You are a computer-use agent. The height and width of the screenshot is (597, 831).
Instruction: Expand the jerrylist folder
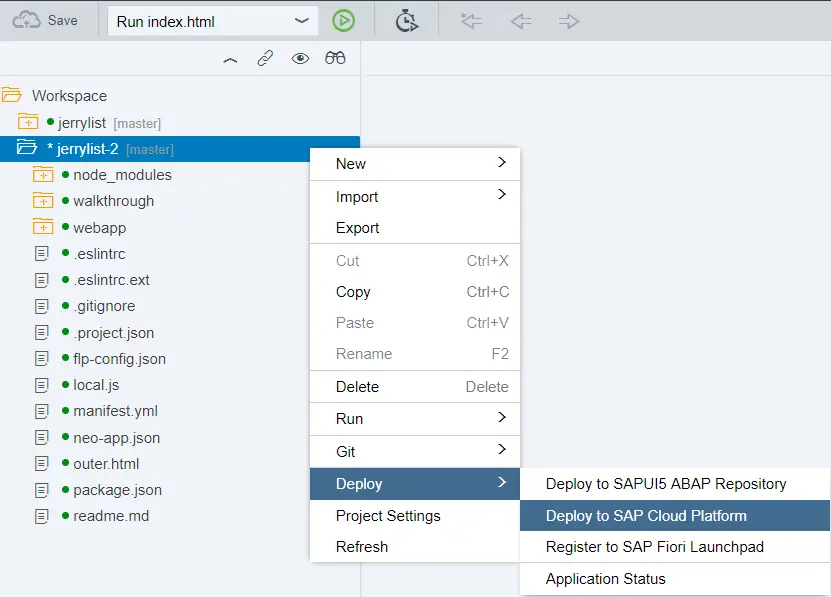pos(28,122)
